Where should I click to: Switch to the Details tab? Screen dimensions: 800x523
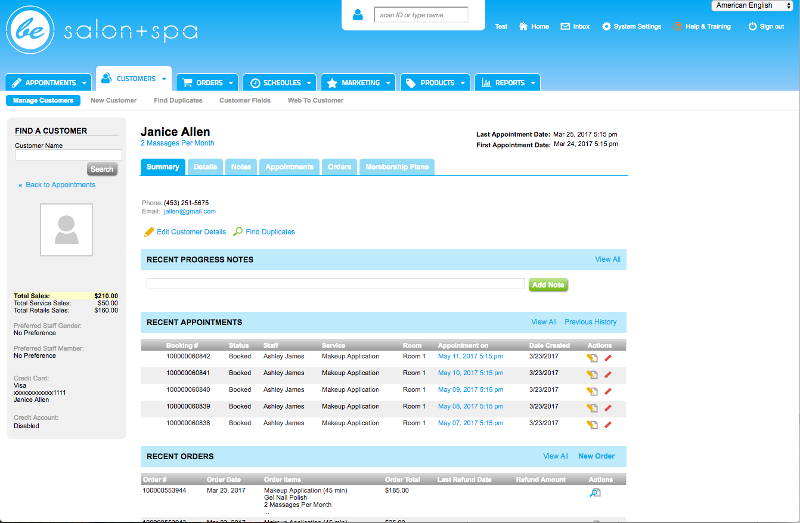tap(205, 167)
